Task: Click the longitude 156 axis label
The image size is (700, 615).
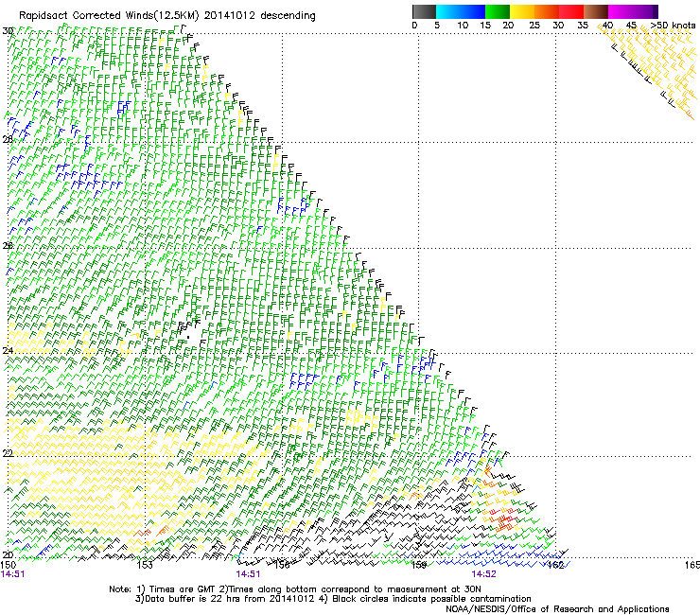Action: 282,566
